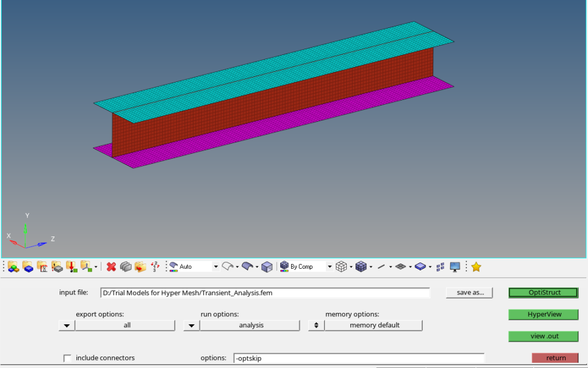Run the OptiStruct solver button
Viewport: 588px width, 368px height.
[x=543, y=293]
